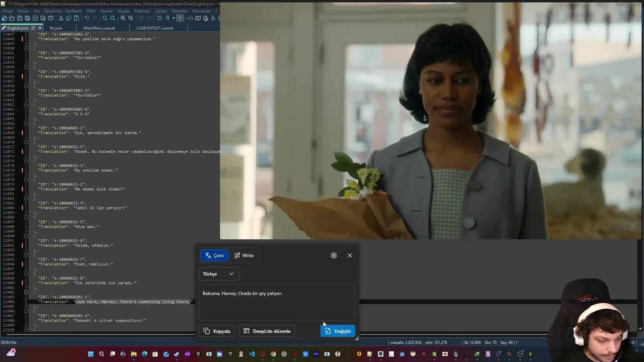Click the Paste clipboard icon
The width and height of the screenshot is (644, 362).
click(76, 18)
